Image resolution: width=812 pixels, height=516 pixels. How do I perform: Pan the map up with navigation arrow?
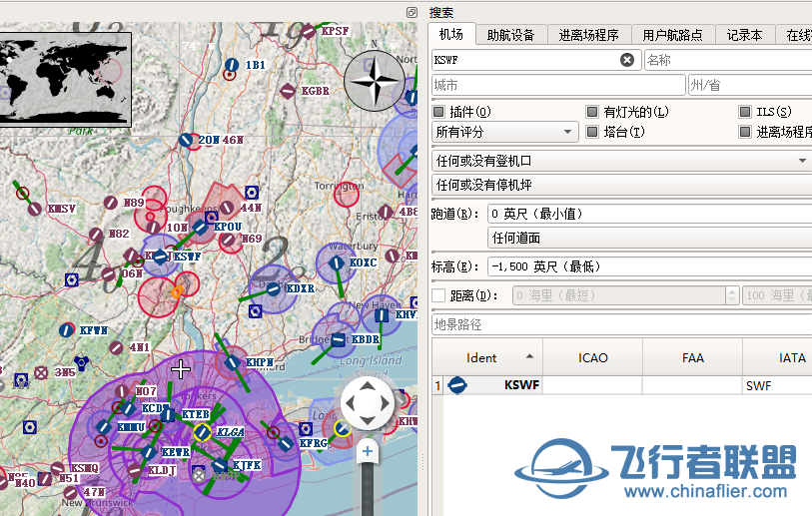tap(368, 386)
